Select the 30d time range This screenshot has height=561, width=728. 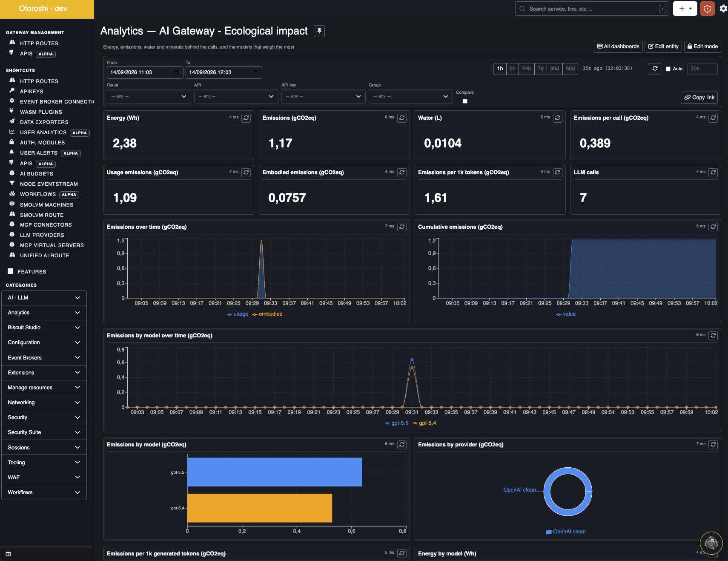pyautogui.click(x=555, y=69)
